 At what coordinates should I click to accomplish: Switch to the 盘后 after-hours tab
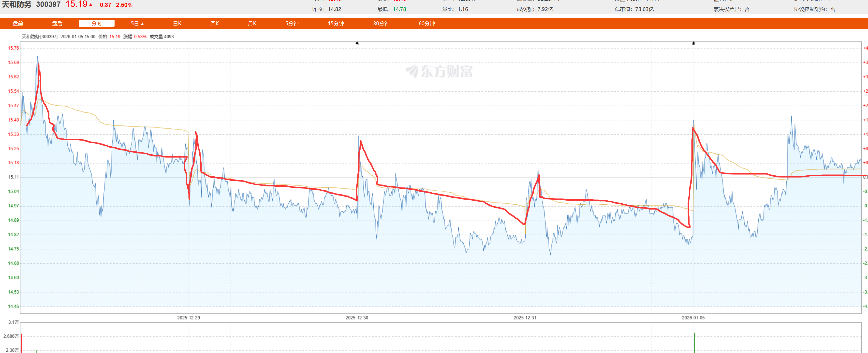57,23
